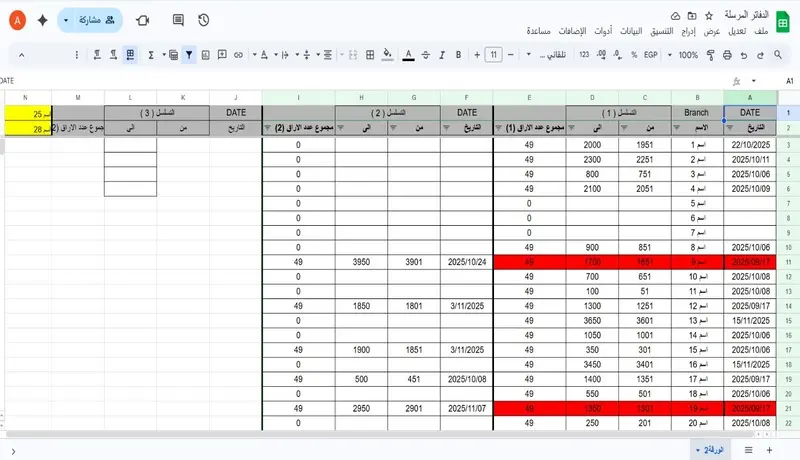Toggle right-to-left sheet direction
Viewport: 800px width, 460px height.
coord(130,55)
